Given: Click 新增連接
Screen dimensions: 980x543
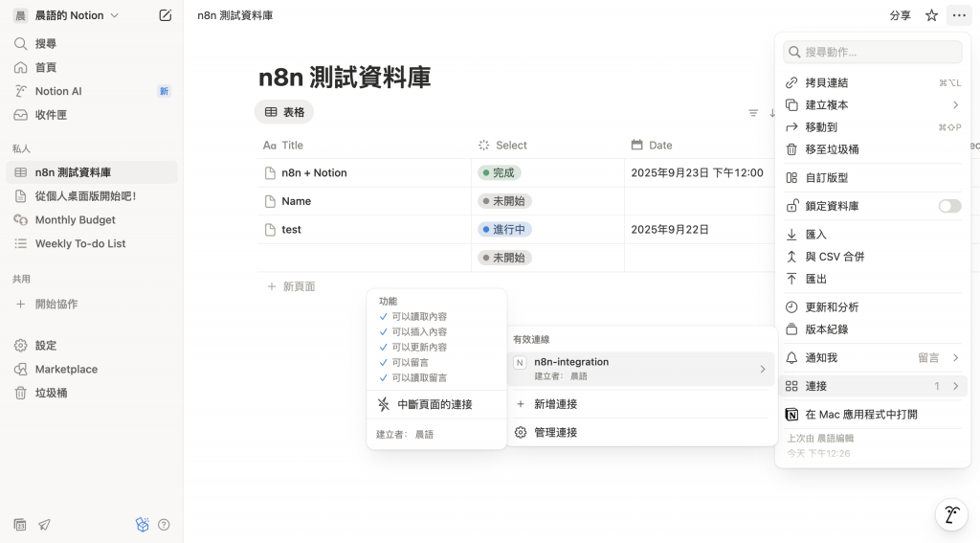Looking at the screenshot, I should [x=640, y=404].
